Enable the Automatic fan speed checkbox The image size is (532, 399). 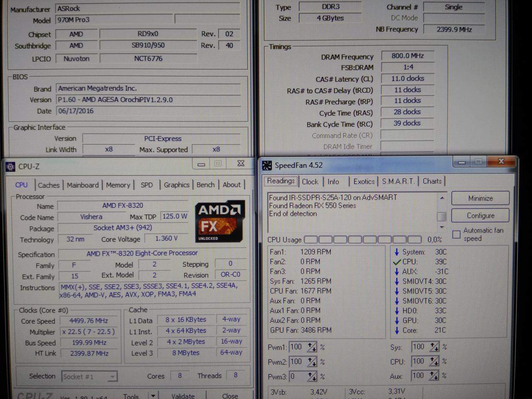click(456, 234)
